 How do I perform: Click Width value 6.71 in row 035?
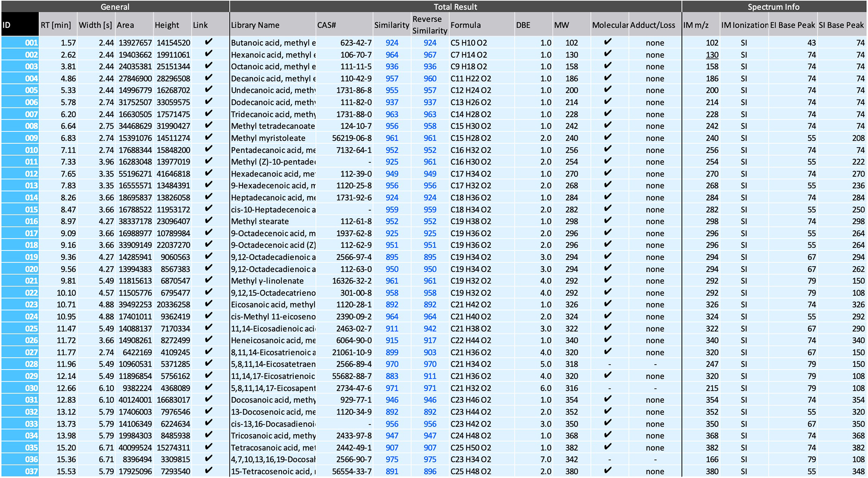pos(106,448)
